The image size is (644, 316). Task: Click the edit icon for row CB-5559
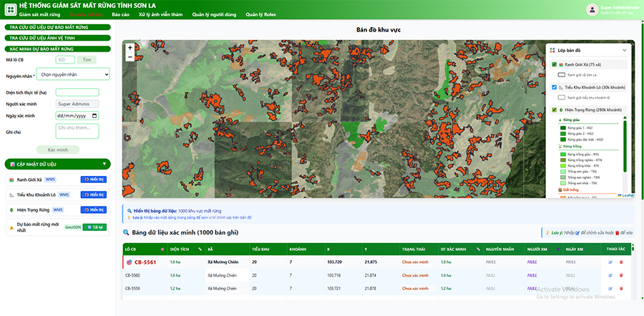610,288
